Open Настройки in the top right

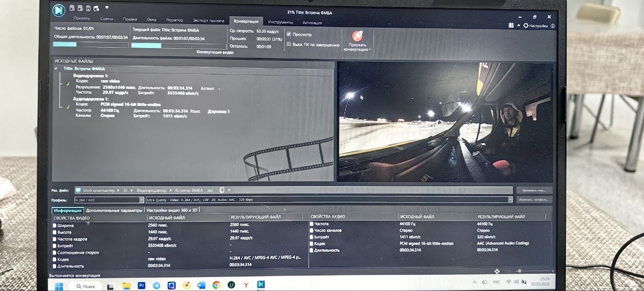[538, 26]
